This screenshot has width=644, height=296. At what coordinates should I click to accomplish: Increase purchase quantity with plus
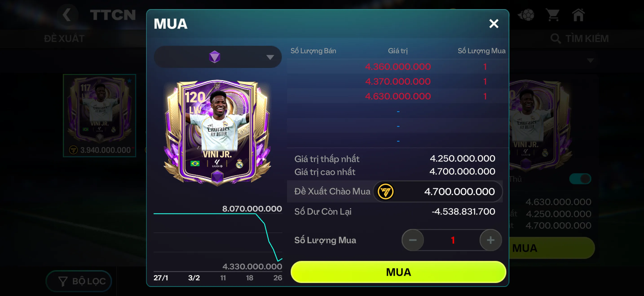pos(490,240)
